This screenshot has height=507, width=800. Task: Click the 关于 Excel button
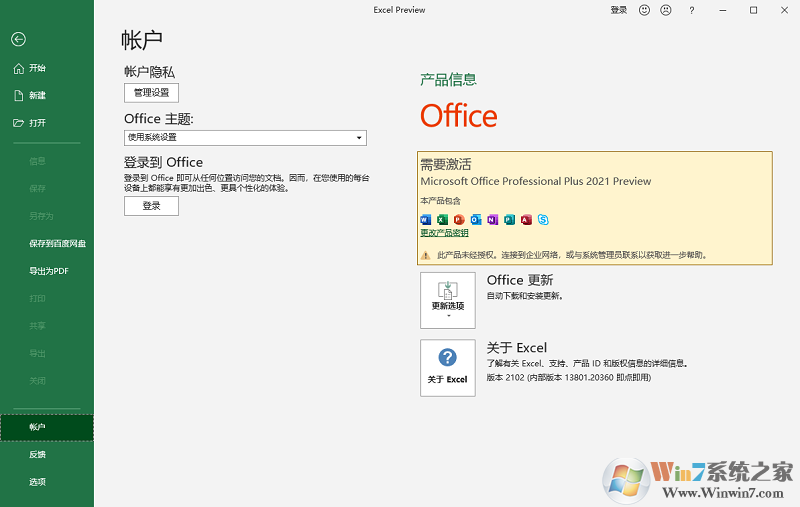[x=448, y=368]
